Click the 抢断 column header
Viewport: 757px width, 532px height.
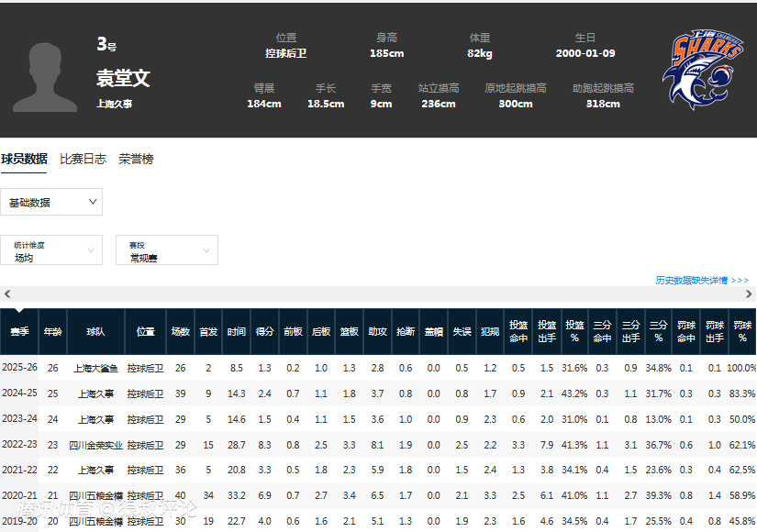406,332
